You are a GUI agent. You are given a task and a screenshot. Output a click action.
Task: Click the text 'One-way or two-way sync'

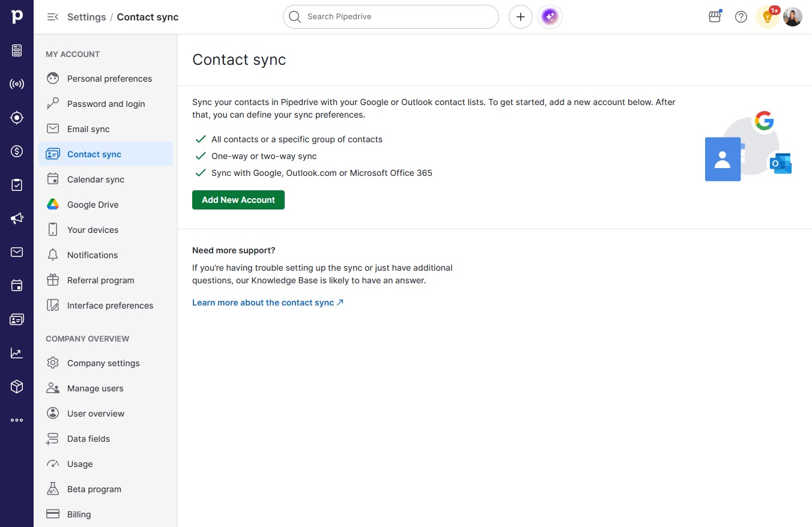point(264,156)
